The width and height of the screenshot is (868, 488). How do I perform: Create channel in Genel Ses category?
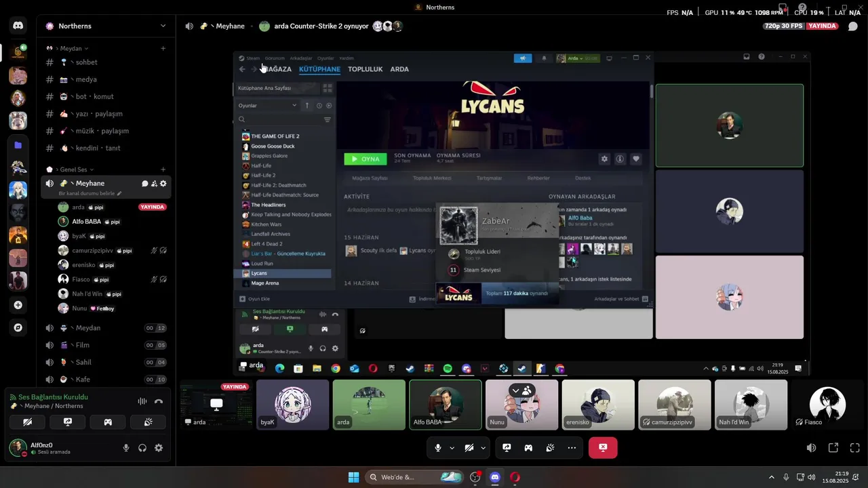[163, 169]
